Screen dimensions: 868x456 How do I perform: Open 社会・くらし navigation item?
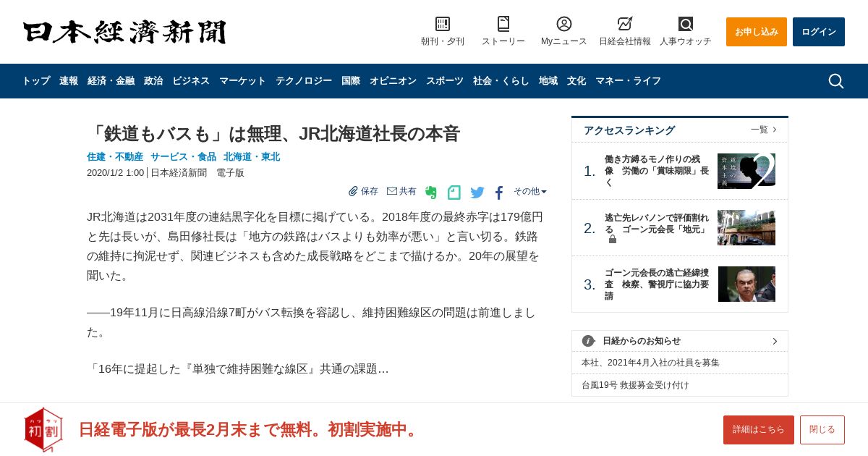501,81
